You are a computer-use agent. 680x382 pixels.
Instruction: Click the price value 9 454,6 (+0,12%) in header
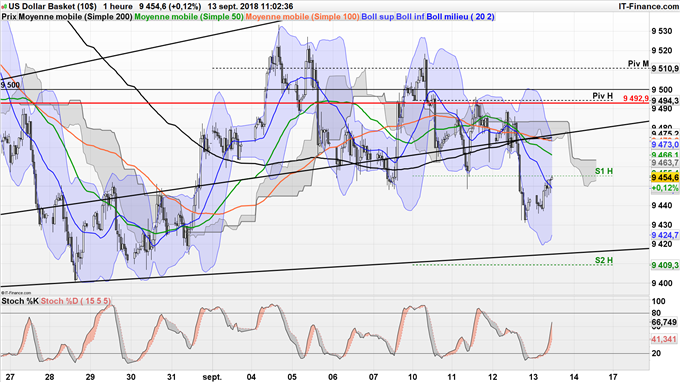170,7
